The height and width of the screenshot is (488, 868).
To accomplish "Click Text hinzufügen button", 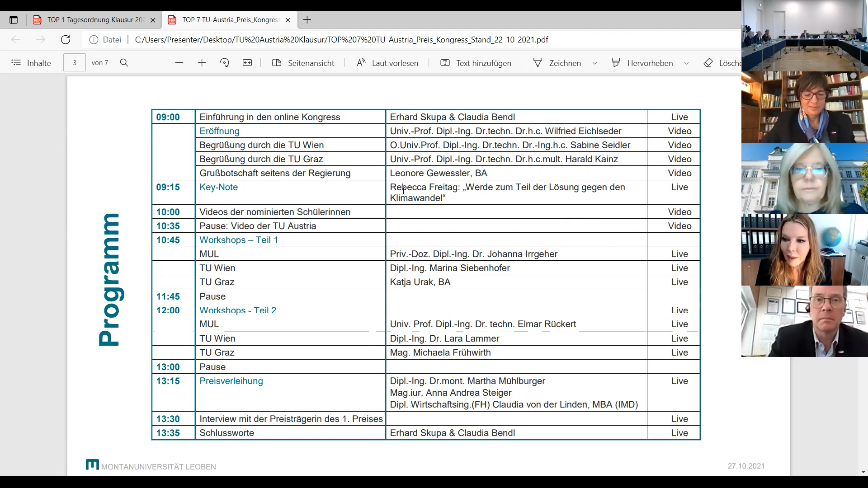I will (476, 63).
